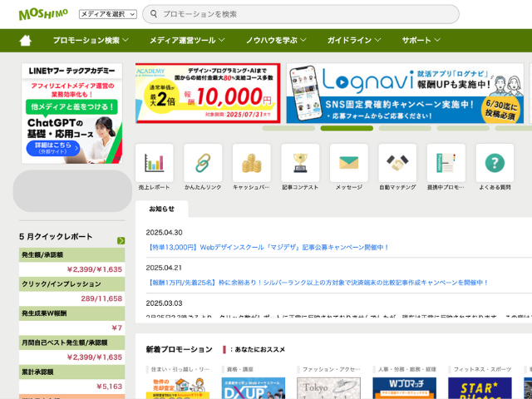Click the 発生額/承認額 value ¥2,399/¥1,635
Viewport: 532px width, 399px height.
click(x=94, y=269)
